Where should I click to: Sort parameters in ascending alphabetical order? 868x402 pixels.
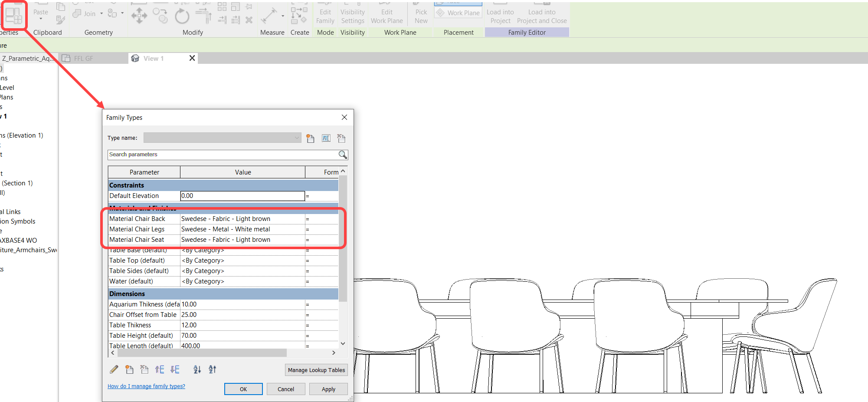point(197,369)
